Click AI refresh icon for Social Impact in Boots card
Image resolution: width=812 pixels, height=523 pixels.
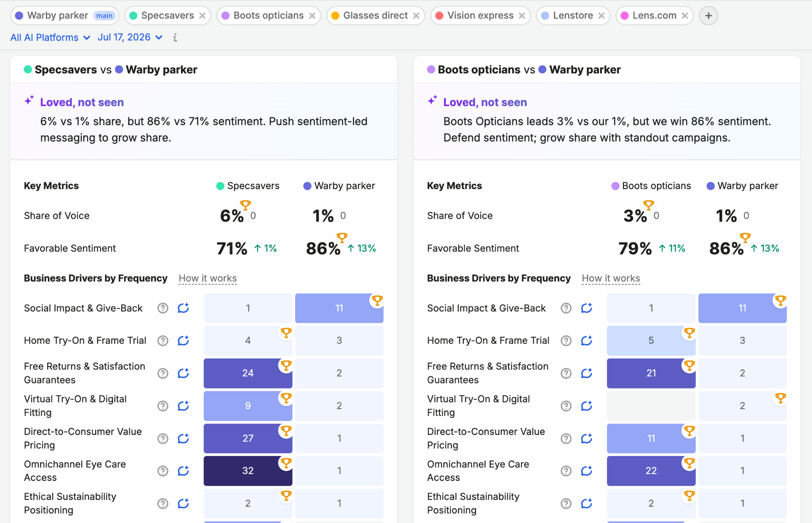coord(586,308)
